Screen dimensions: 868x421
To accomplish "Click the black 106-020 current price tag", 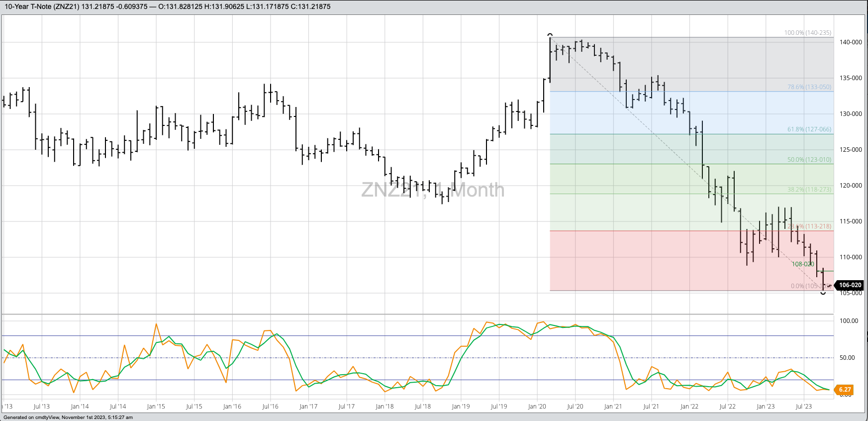I will pos(850,285).
